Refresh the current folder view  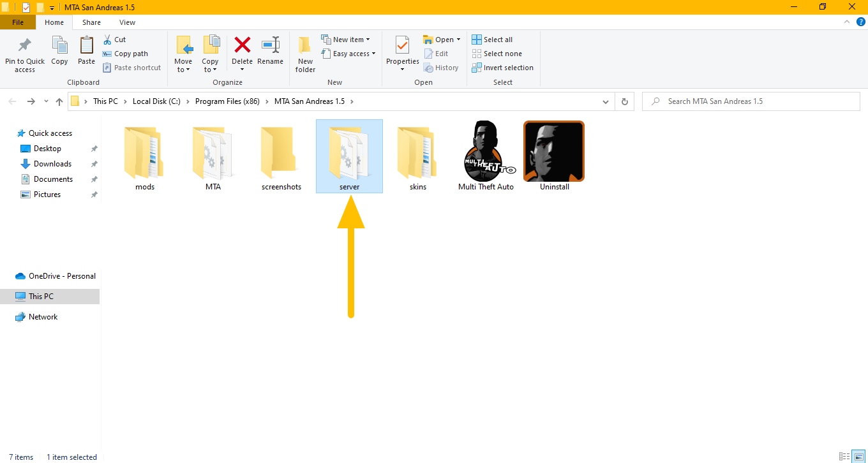pos(624,101)
